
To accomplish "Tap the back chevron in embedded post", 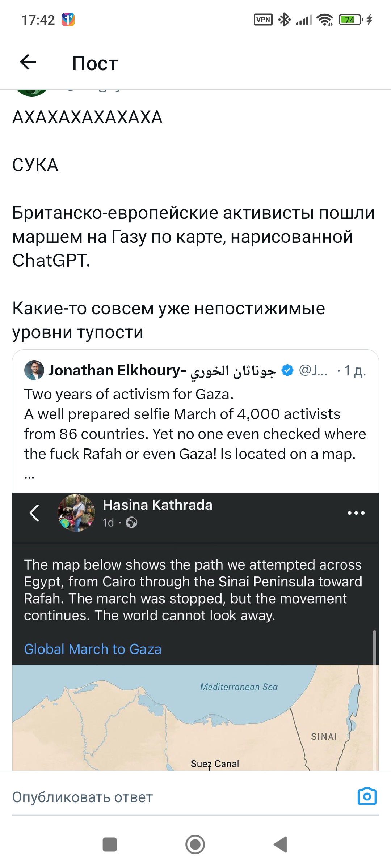I will tap(34, 513).
